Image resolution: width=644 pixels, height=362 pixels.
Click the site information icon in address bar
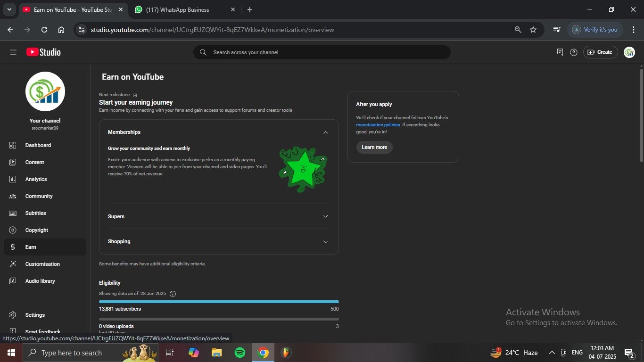click(x=82, y=30)
